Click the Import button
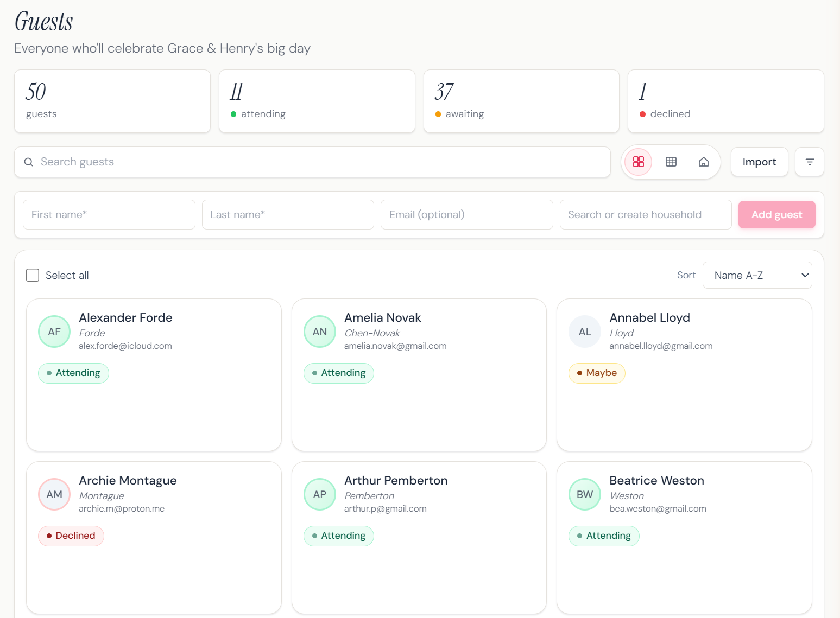 click(759, 162)
